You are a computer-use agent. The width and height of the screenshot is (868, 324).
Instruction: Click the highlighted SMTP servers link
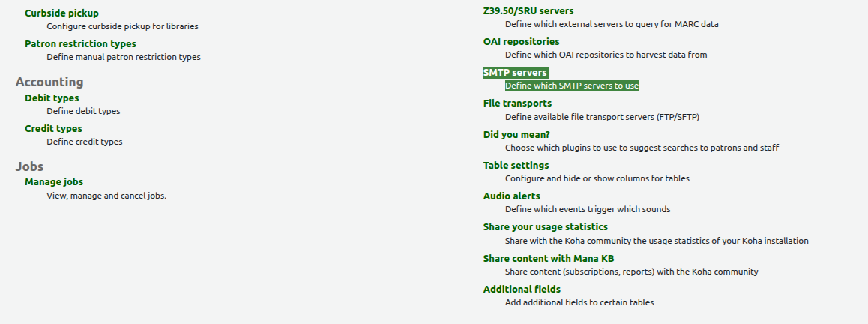[x=515, y=72]
